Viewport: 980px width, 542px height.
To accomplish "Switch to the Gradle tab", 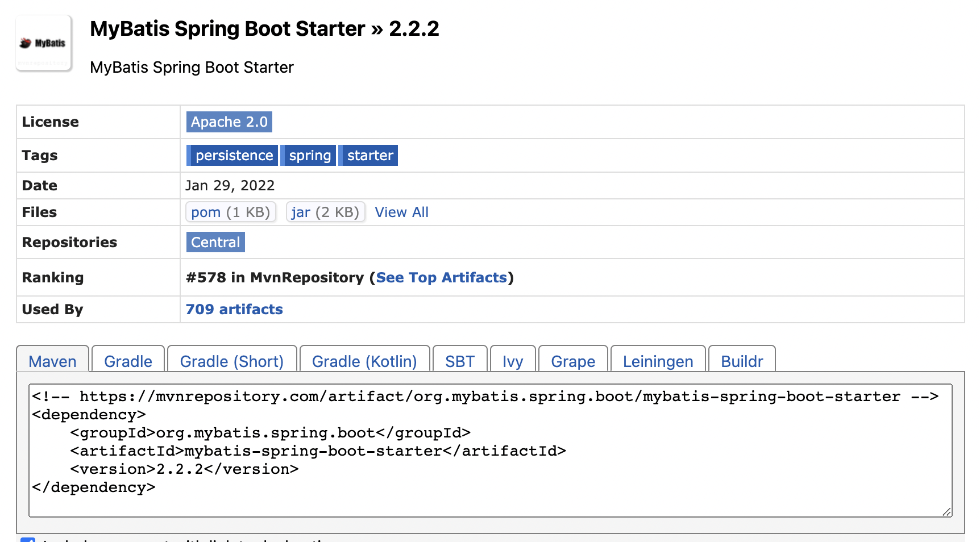I will (x=128, y=360).
